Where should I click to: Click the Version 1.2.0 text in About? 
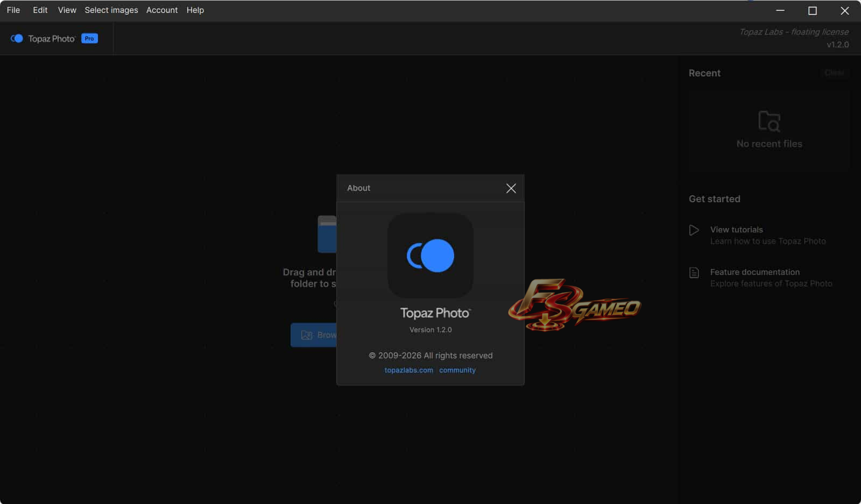pyautogui.click(x=430, y=330)
